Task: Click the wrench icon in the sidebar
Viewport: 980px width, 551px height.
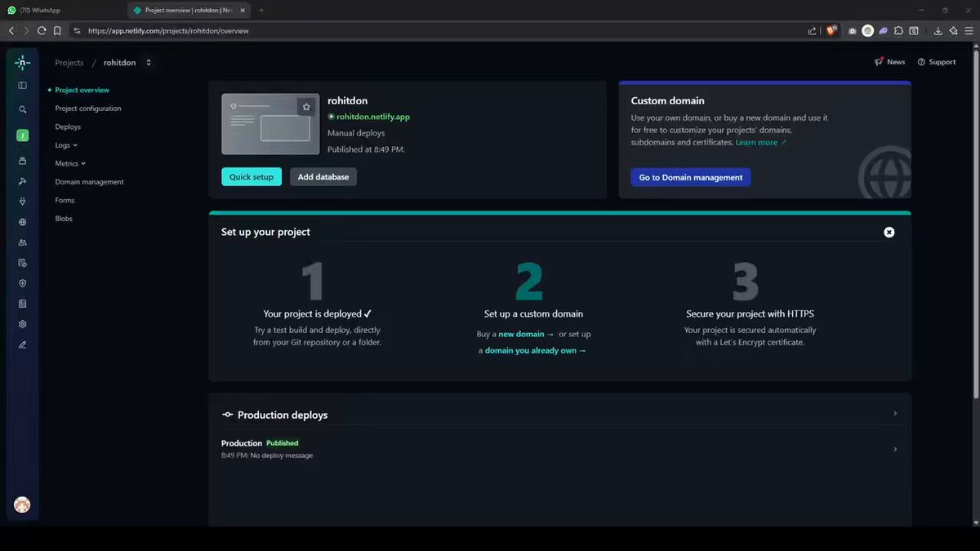Action: tap(23, 181)
